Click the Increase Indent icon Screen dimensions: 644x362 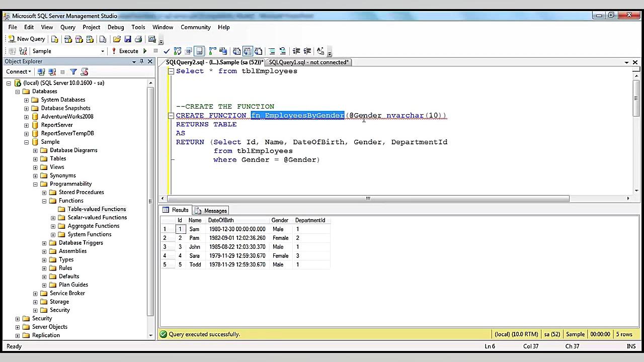pyautogui.click(x=307, y=51)
